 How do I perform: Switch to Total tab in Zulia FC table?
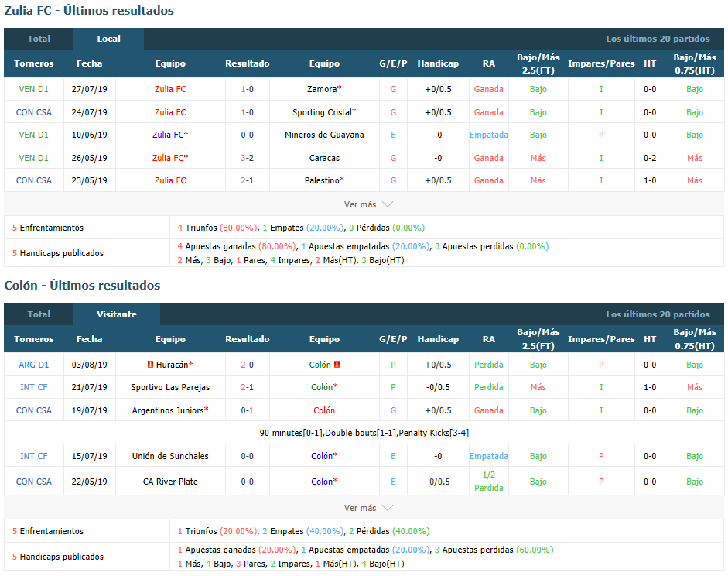point(39,39)
